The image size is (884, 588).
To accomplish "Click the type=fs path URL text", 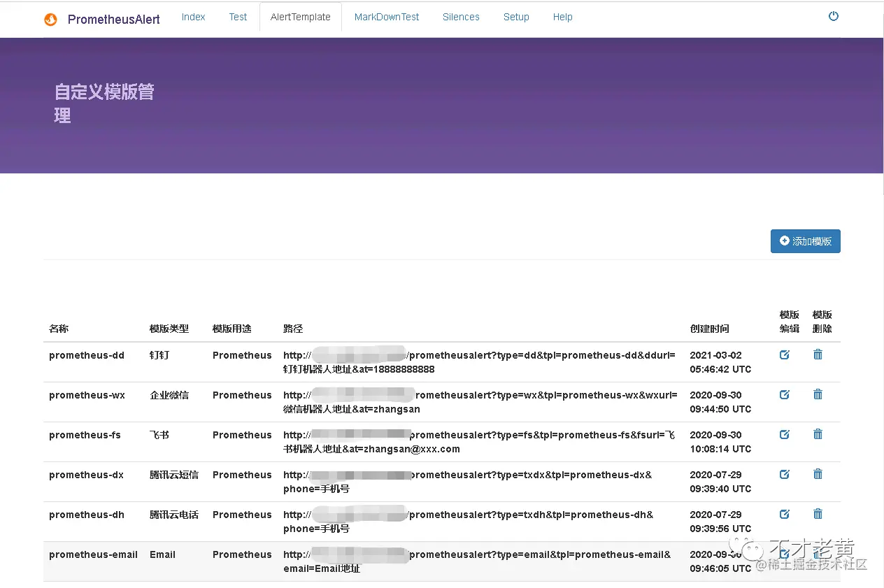I will [479, 442].
